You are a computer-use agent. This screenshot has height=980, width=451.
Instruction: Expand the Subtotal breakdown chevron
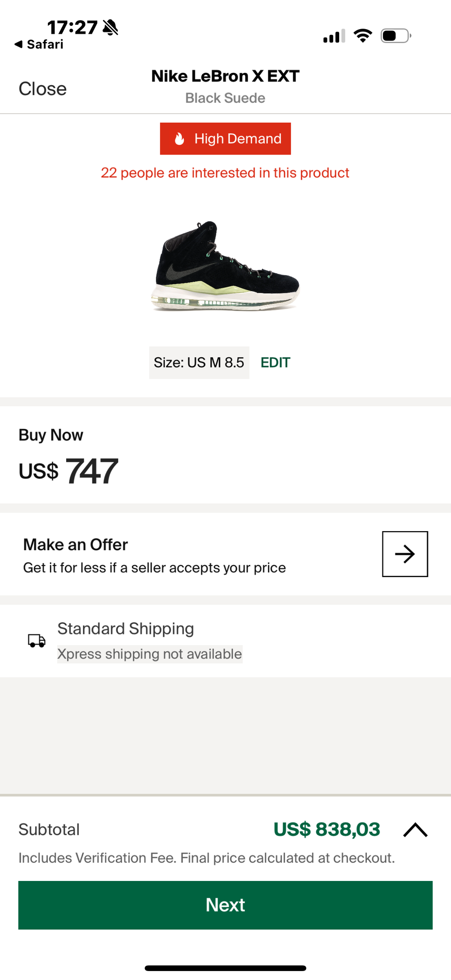[x=415, y=830]
